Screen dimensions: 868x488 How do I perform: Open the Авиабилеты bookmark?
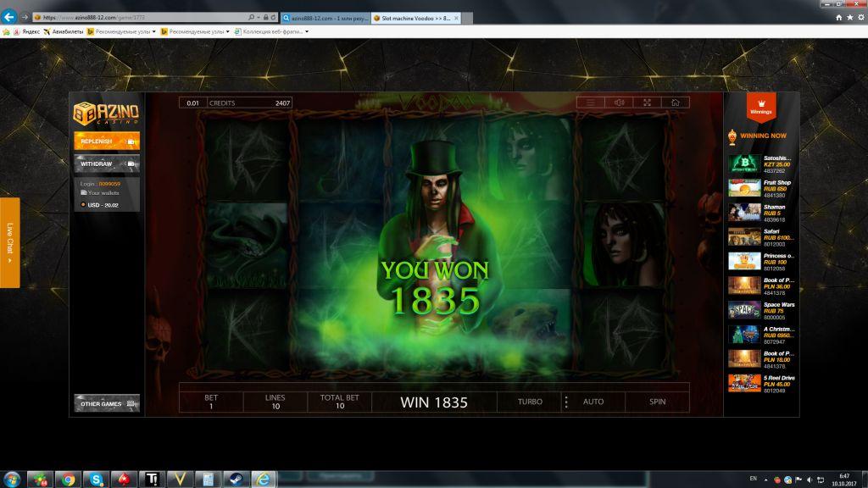pos(63,31)
